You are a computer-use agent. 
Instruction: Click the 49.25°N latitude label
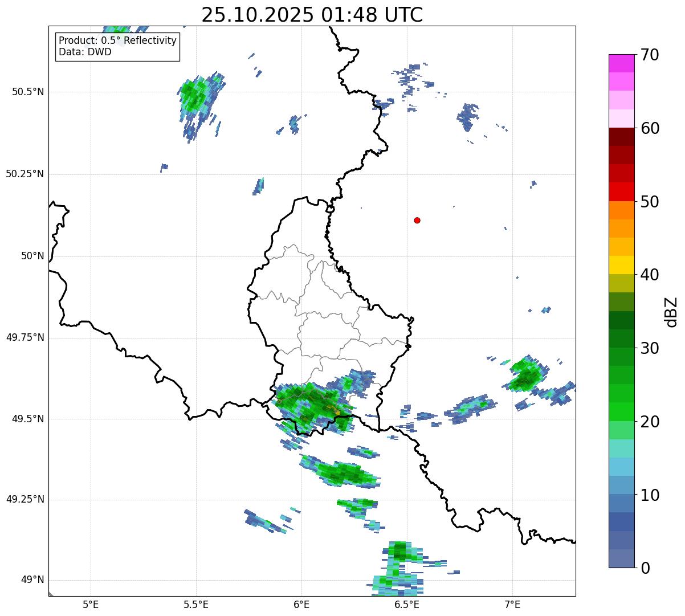(x=25, y=500)
